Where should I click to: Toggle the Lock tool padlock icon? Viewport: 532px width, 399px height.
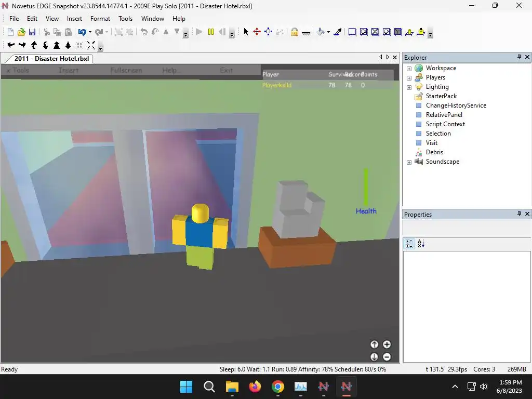coord(295,32)
